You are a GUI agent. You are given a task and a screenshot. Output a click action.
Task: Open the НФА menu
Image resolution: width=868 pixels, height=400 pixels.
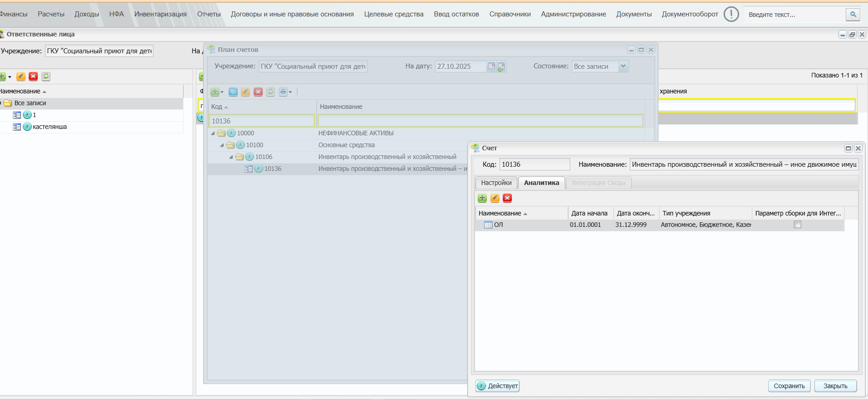tap(117, 14)
